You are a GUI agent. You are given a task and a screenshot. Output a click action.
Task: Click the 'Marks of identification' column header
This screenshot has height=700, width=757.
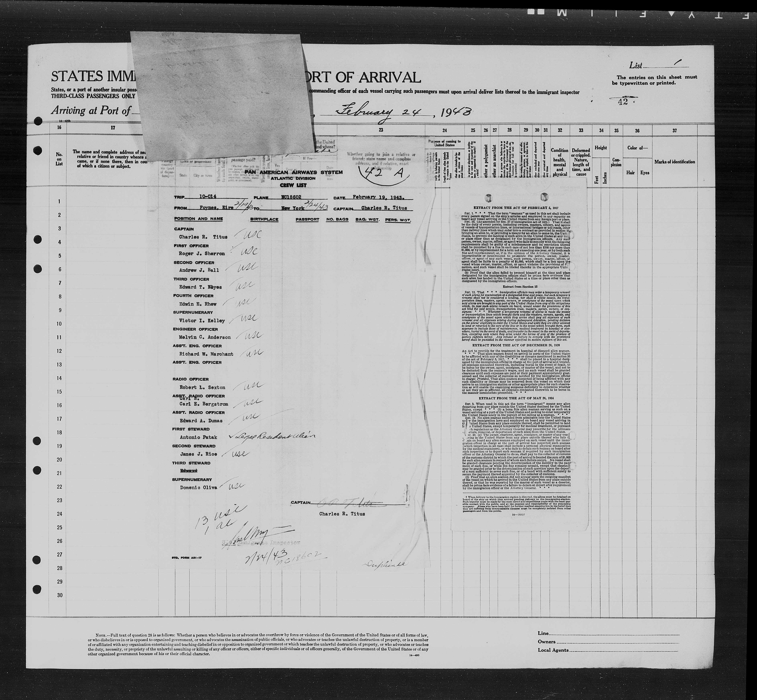click(x=674, y=162)
